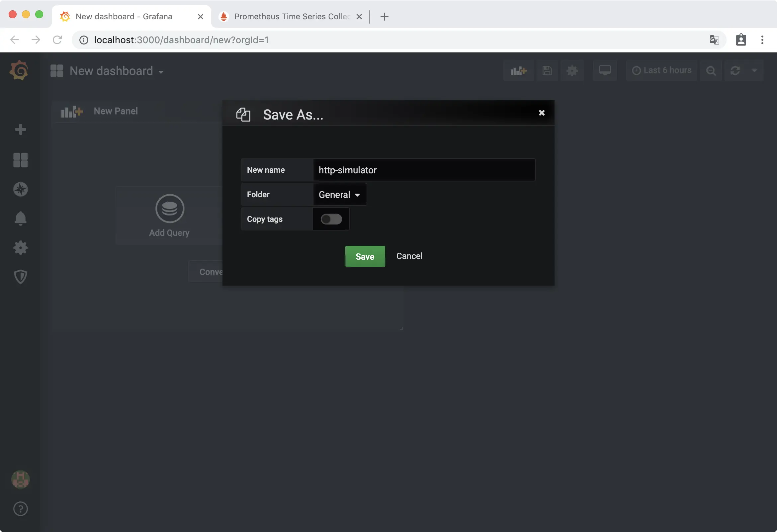Toggle the Copy tags switch
This screenshot has height=532, width=777.
tap(331, 220)
